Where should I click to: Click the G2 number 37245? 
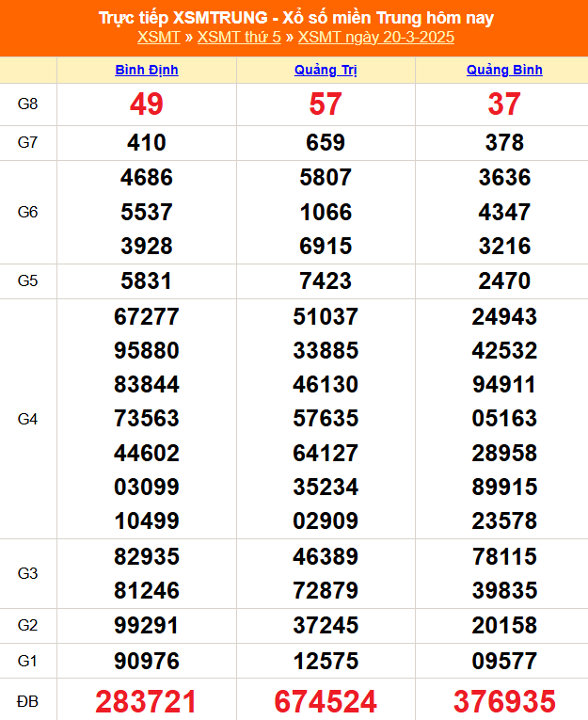[326, 626]
